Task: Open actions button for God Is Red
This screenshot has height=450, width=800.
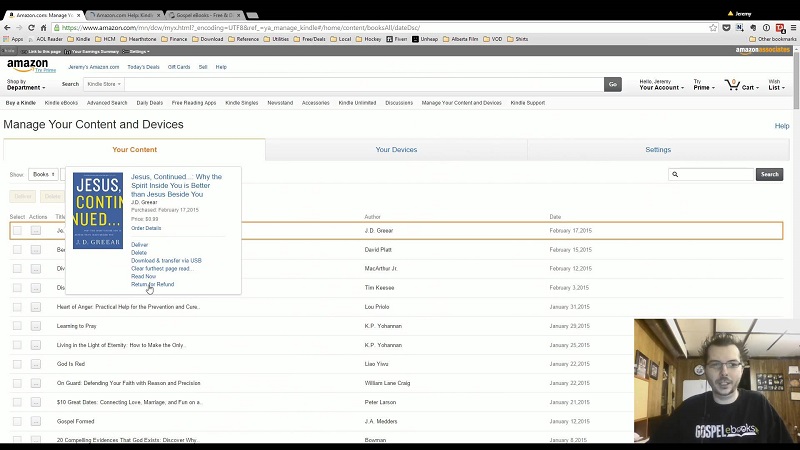Action: (x=35, y=364)
